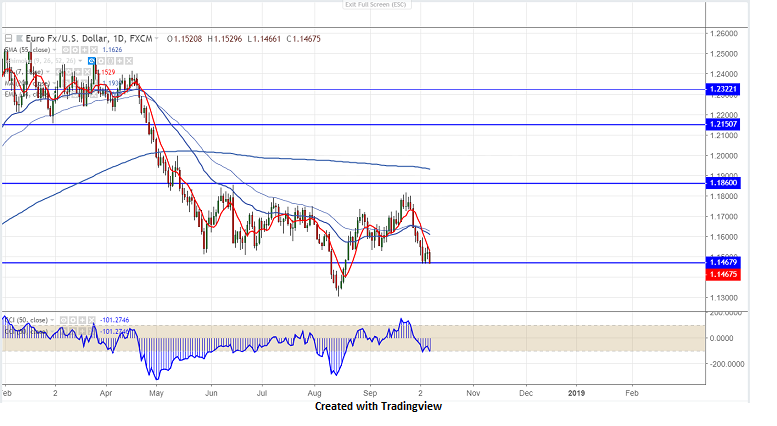The image size is (777, 426).
Task: Add indicator on SMA (55, close) row
Action: click(x=84, y=50)
